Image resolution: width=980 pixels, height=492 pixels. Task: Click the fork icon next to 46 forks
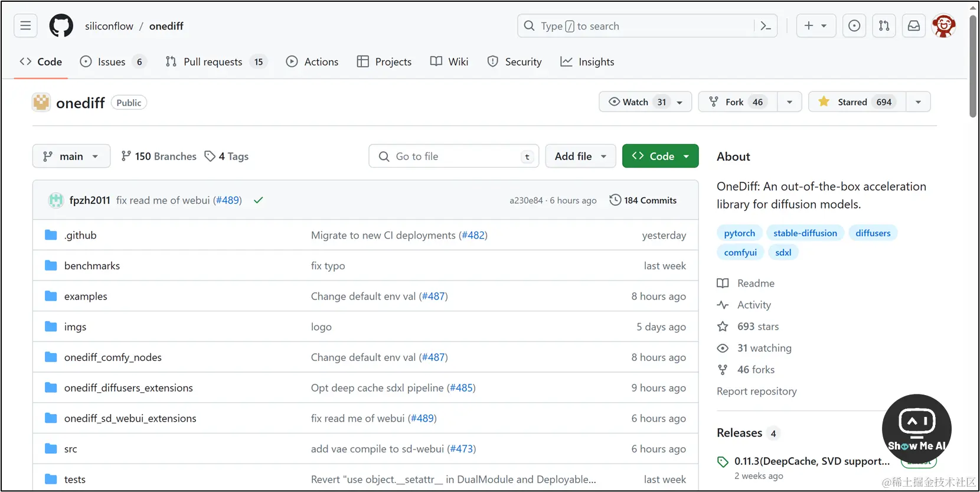pyautogui.click(x=723, y=370)
